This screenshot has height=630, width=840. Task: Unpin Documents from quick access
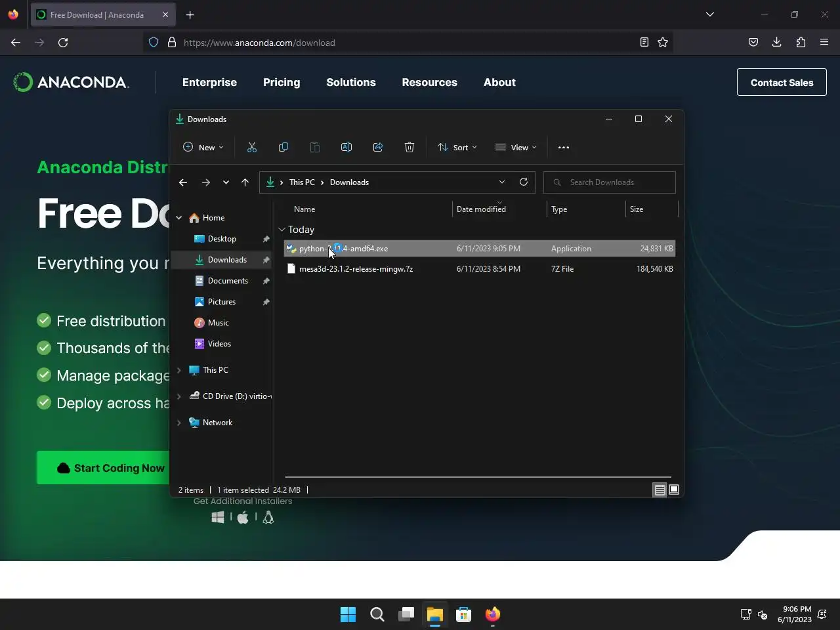tap(266, 281)
